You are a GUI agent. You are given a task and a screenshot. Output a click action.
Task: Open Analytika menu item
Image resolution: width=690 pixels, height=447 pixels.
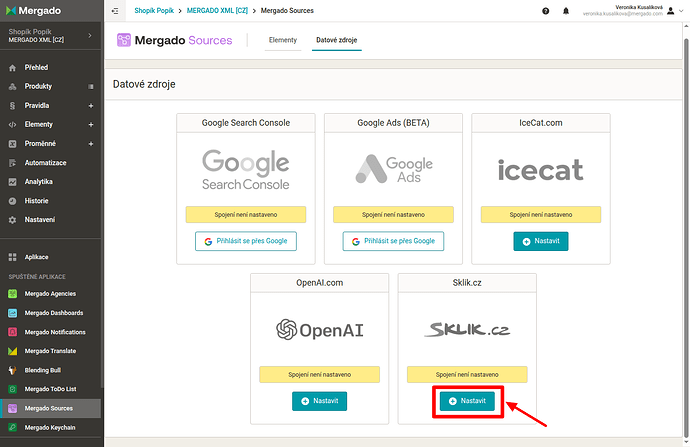click(39, 182)
